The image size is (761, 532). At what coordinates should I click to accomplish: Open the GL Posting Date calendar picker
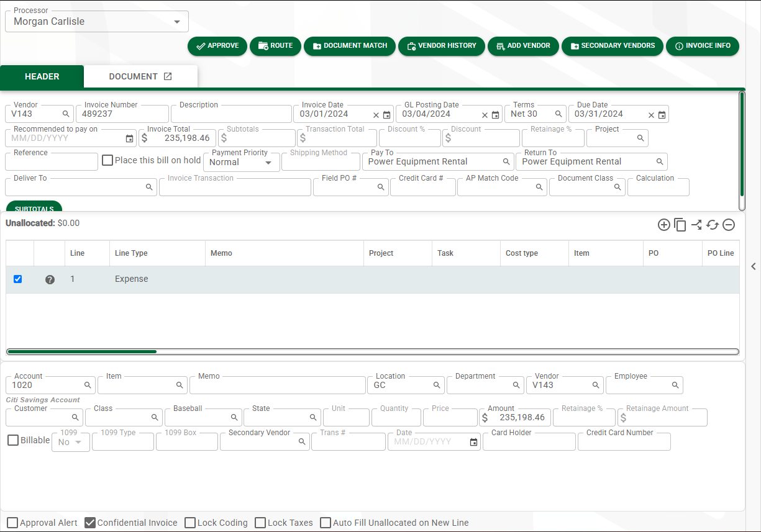pyautogui.click(x=495, y=115)
